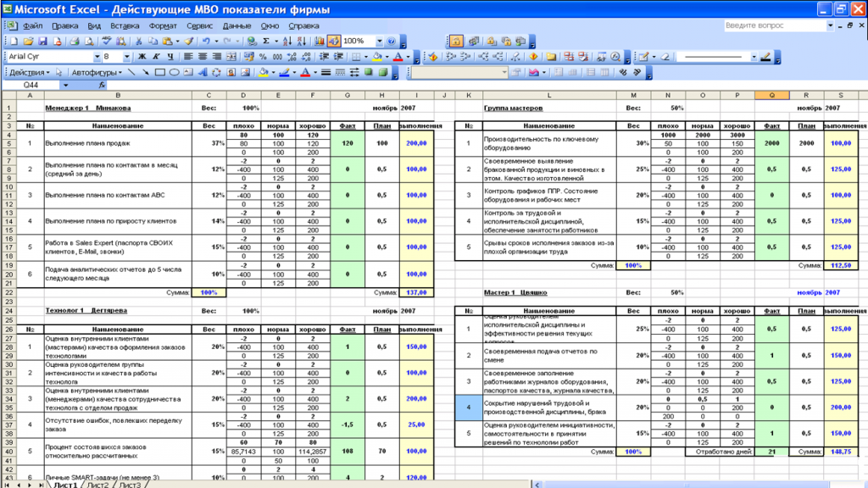Expand the line style dropdown in borders toolbar
868x488 pixels.
(x=754, y=57)
